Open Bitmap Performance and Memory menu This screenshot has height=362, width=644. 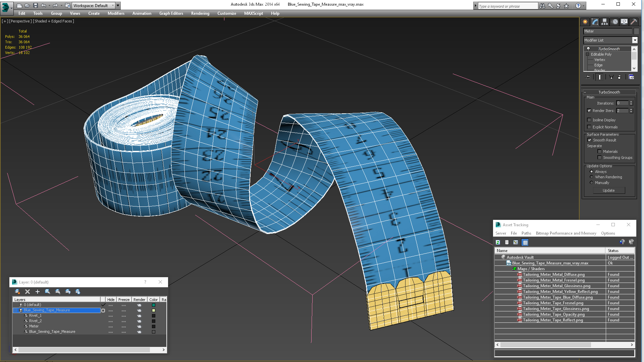(566, 233)
